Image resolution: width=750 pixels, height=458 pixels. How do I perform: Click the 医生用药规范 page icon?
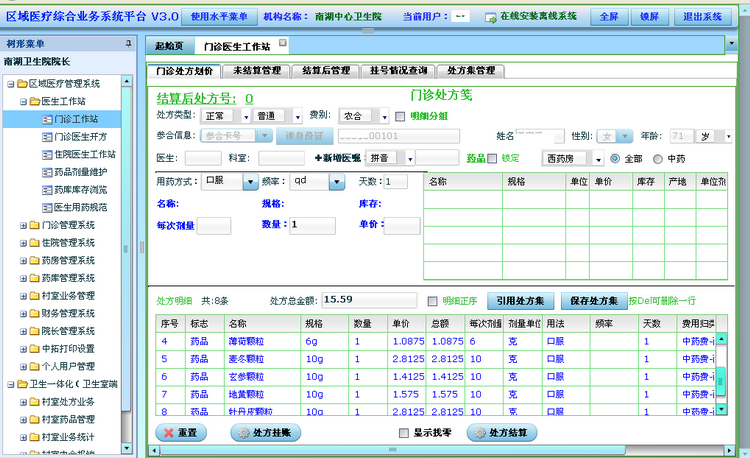coord(47,208)
